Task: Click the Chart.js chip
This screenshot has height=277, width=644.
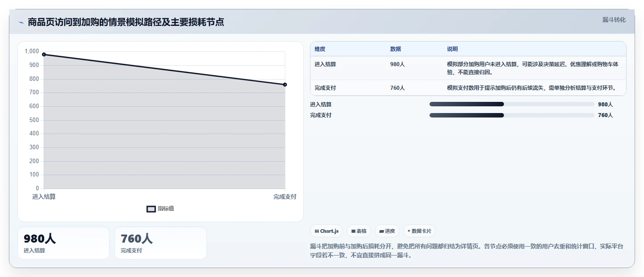Action: click(326, 231)
